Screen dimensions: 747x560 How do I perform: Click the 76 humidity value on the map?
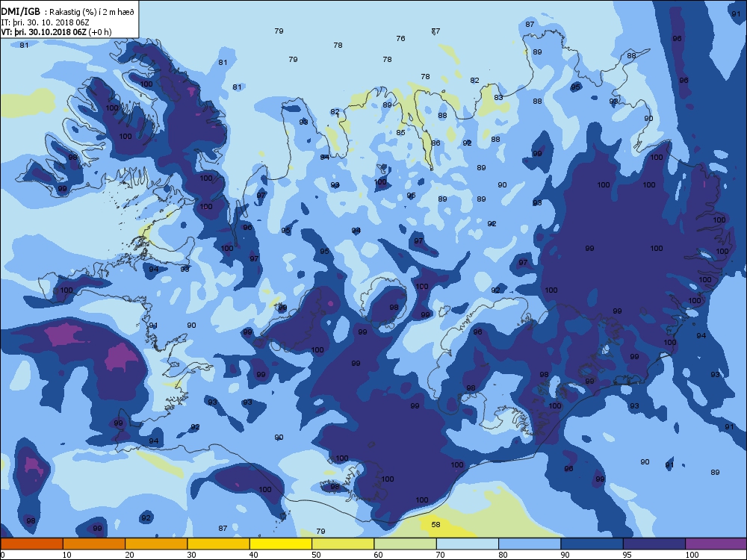pyautogui.click(x=400, y=39)
